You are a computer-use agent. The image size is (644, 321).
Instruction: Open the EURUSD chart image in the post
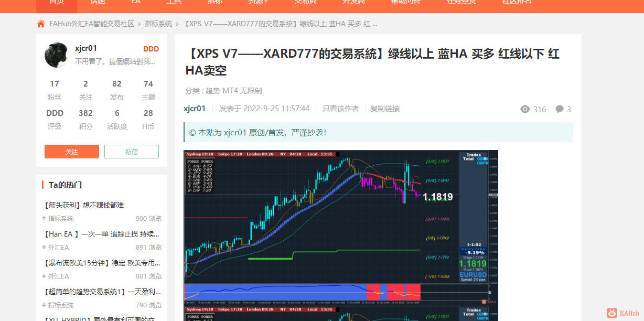tap(341, 228)
